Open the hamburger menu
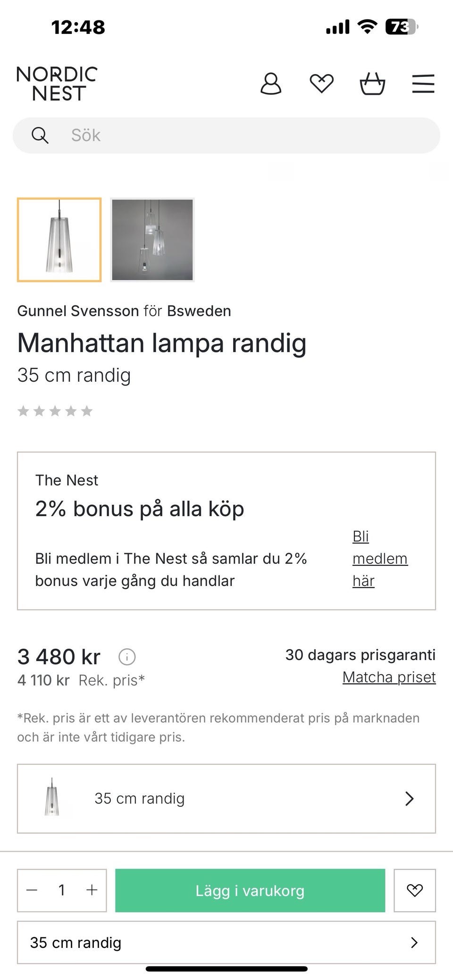Screen dimensions: 453x980 click(423, 84)
